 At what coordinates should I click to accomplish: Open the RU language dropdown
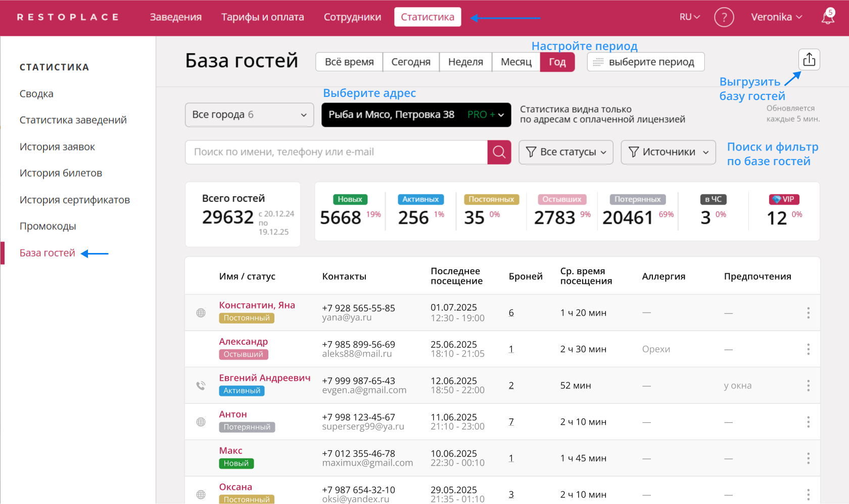[x=689, y=17]
